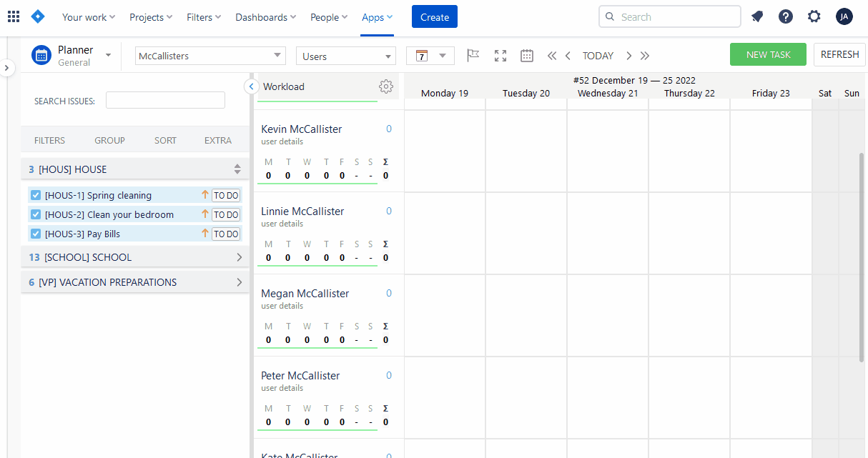The image size is (868, 458).
Task: Expand the left sidebar toggle
Action: [6, 68]
